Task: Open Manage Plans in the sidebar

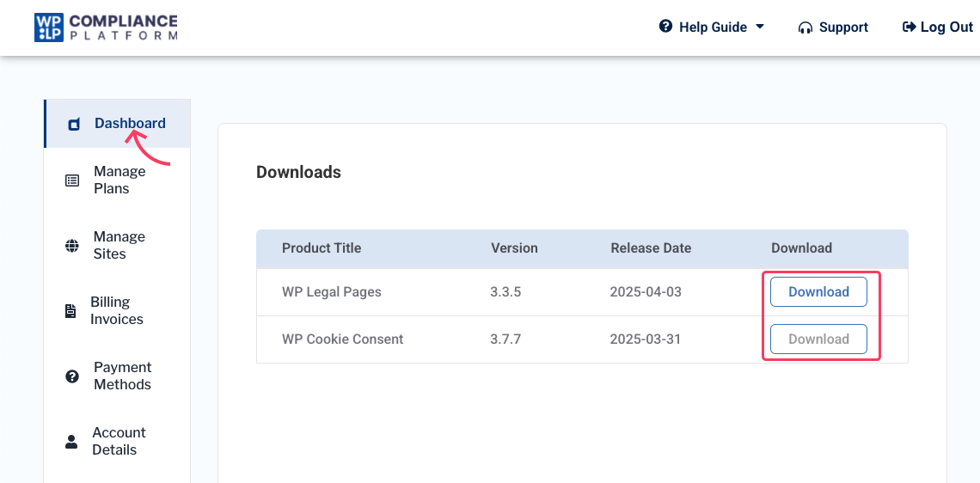Action: click(118, 180)
